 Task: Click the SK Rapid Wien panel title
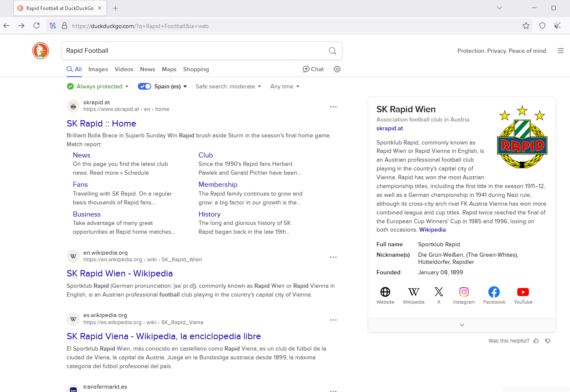pos(406,109)
